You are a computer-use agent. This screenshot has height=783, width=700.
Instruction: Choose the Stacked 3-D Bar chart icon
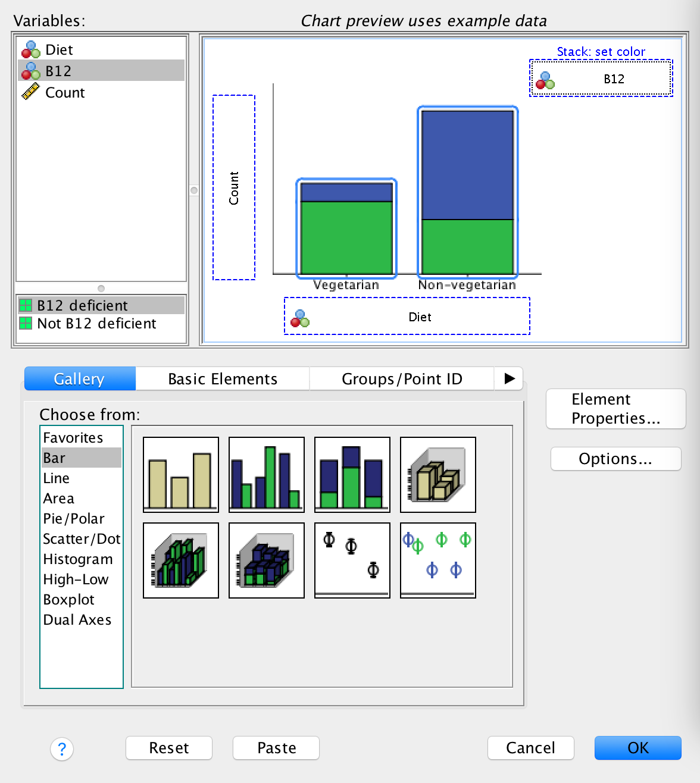click(266, 560)
